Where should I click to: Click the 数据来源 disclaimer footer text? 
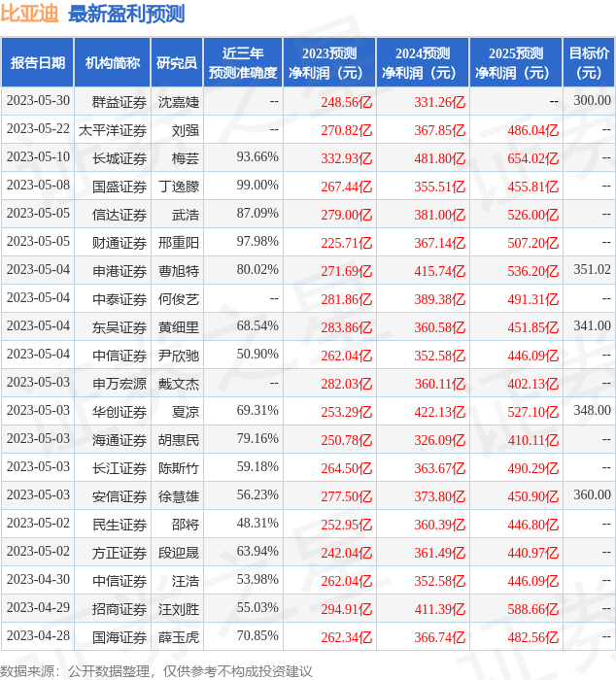(x=156, y=671)
